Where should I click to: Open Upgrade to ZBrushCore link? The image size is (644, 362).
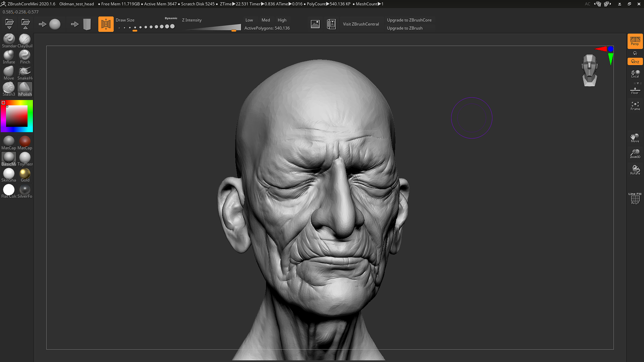point(409,20)
